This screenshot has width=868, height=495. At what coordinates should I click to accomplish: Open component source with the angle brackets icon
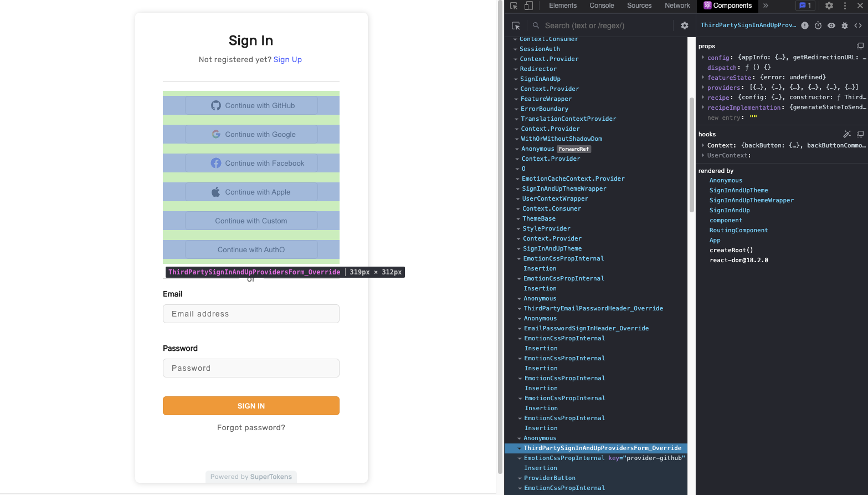pyautogui.click(x=858, y=25)
